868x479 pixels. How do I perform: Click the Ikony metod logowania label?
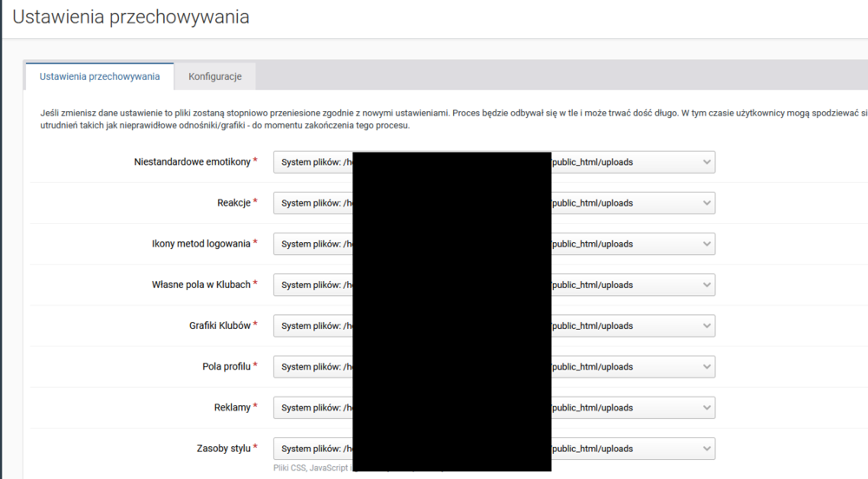(x=201, y=244)
